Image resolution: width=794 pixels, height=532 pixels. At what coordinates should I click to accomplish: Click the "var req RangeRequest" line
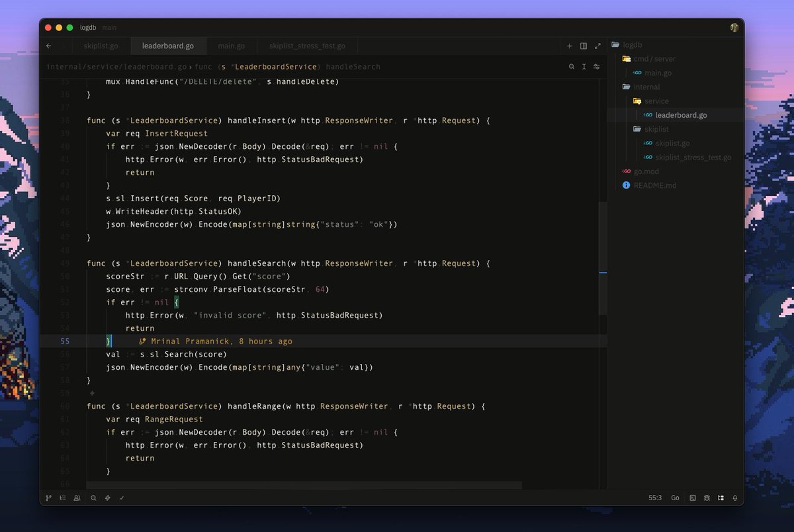pyautogui.click(x=154, y=420)
